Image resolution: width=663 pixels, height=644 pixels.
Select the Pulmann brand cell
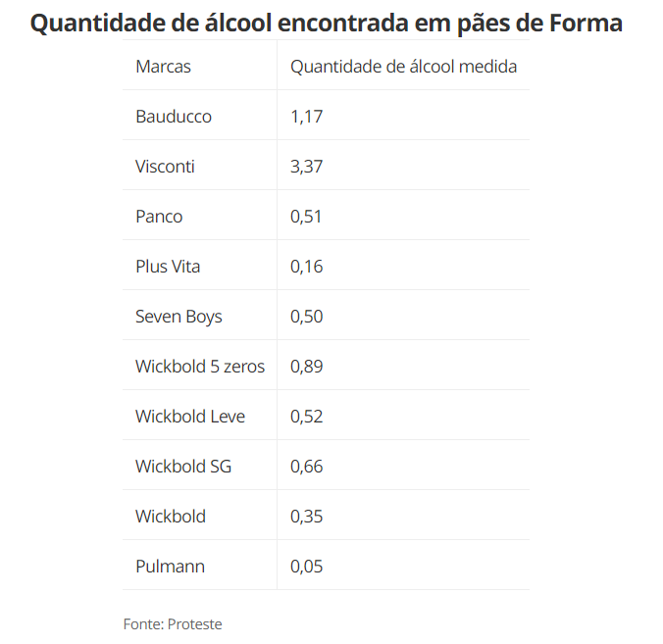coord(170,567)
